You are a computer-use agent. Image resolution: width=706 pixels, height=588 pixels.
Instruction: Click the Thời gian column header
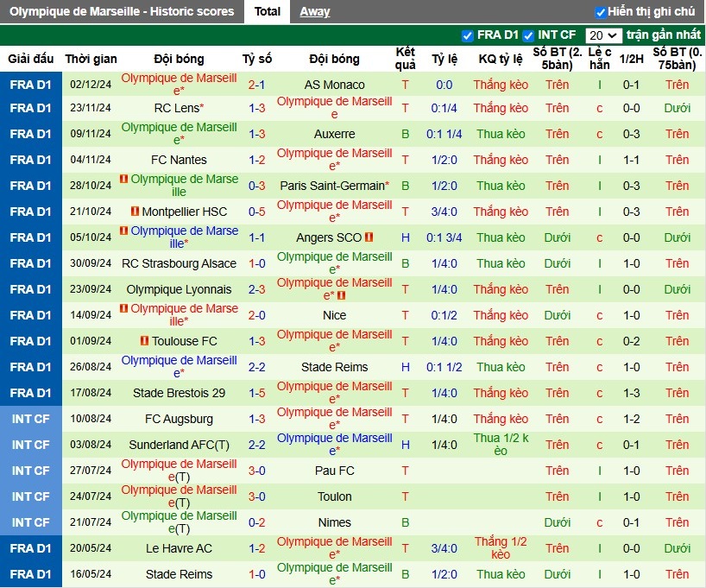coord(91,59)
